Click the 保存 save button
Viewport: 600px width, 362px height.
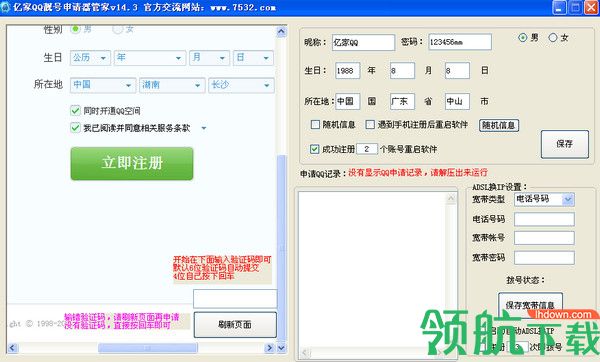(x=564, y=144)
